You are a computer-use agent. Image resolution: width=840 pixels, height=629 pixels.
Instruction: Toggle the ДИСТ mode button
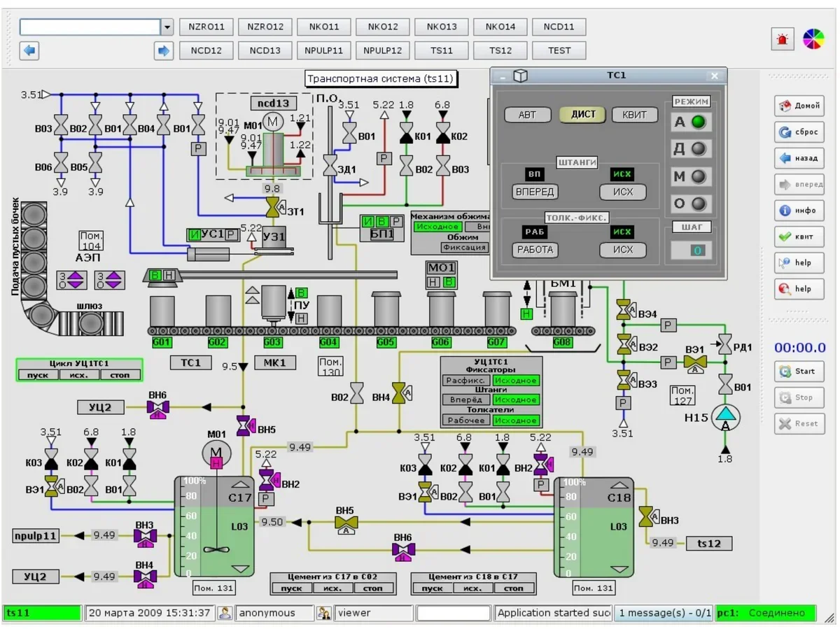point(582,115)
